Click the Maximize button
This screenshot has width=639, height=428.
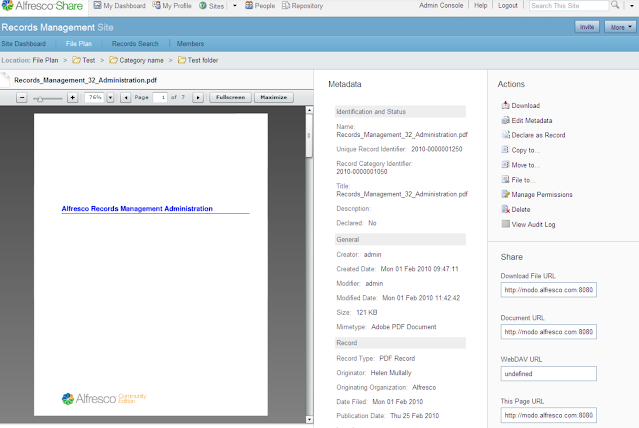point(273,97)
